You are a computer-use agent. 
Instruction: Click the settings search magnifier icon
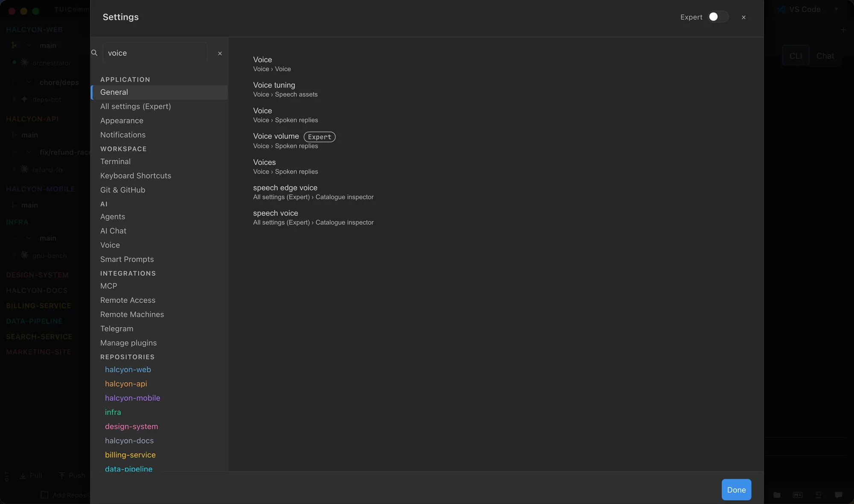coord(94,53)
